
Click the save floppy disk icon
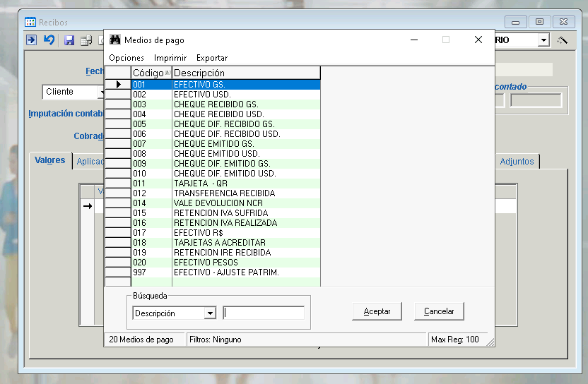click(69, 40)
